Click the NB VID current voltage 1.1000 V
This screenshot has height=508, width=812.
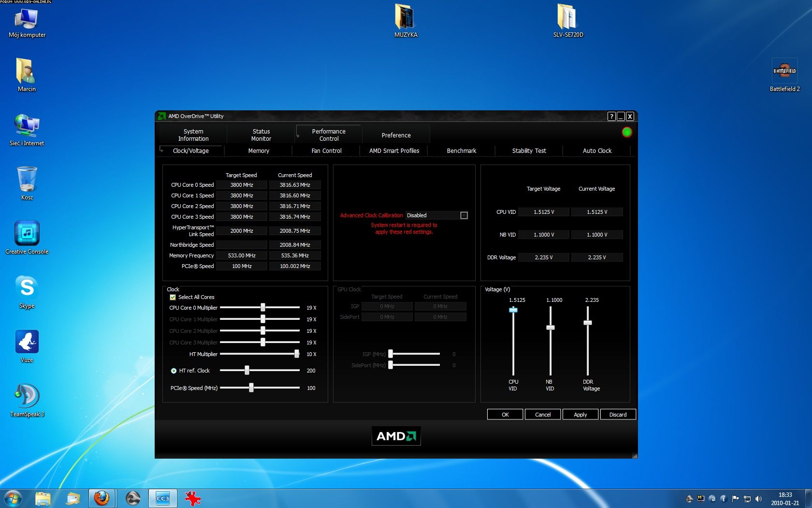tap(597, 235)
